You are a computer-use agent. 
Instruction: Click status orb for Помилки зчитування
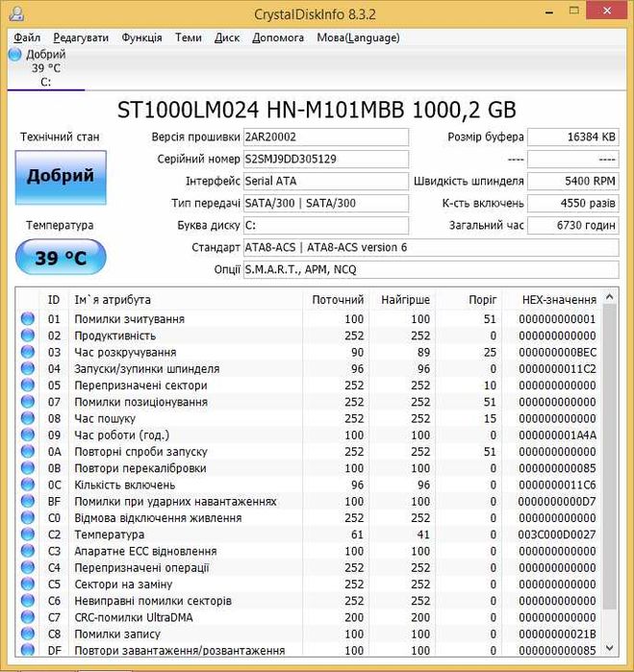(28, 319)
